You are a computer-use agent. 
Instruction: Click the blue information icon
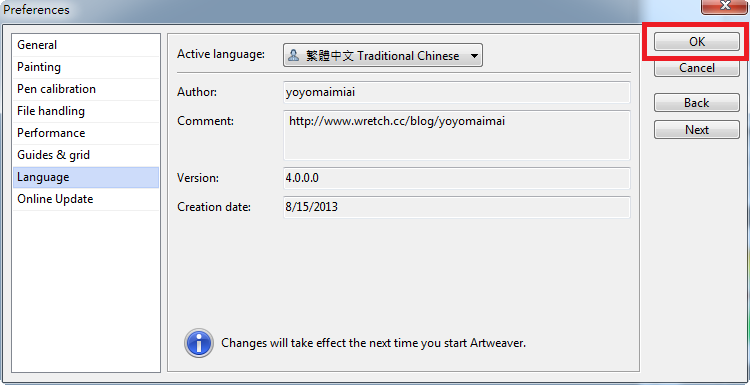coord(199,343)
